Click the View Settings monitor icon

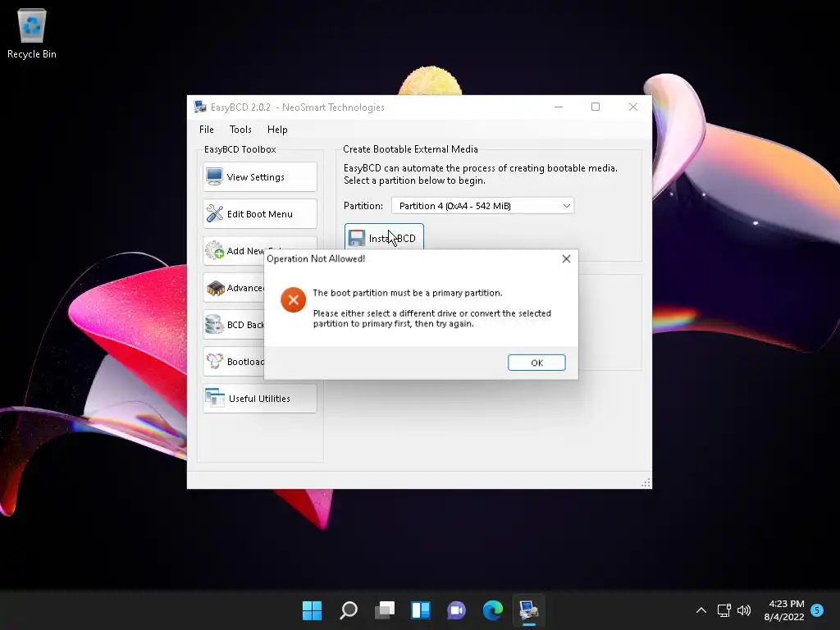[214, 177]
